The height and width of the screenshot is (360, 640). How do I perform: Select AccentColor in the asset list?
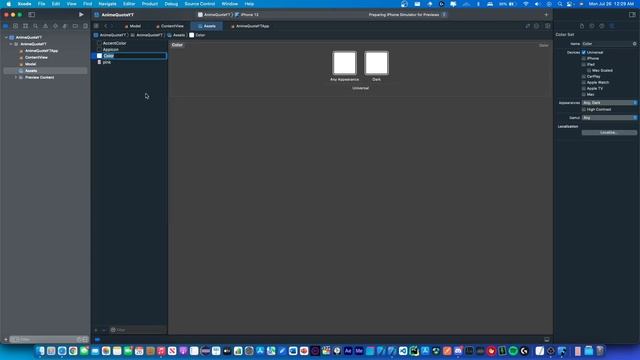(x=114, y=43)
